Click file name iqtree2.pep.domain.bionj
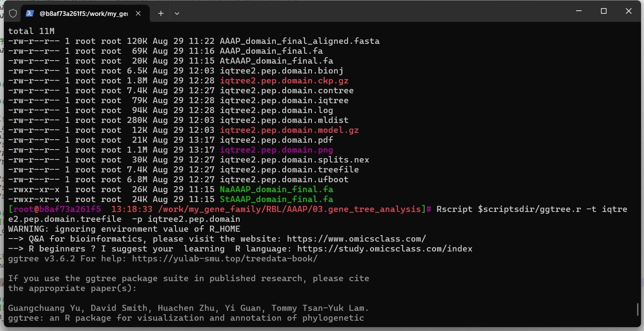This screenshot has width=644, height=331. (x=281, y=71)
